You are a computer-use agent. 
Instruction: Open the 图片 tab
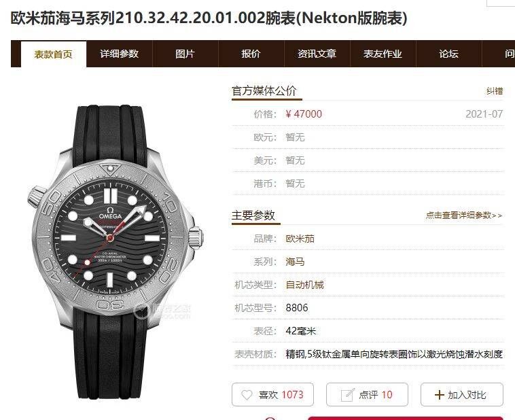tap(185, 54)
